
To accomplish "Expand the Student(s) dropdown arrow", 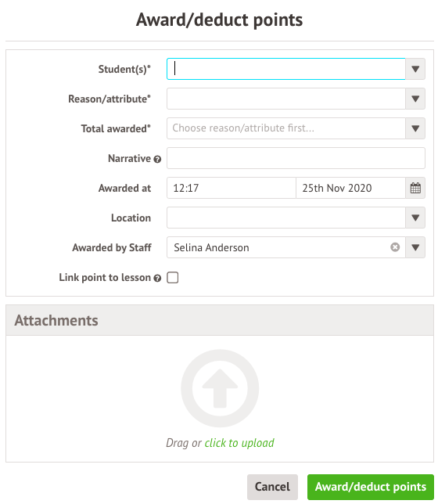I will [x=415, y=69].
